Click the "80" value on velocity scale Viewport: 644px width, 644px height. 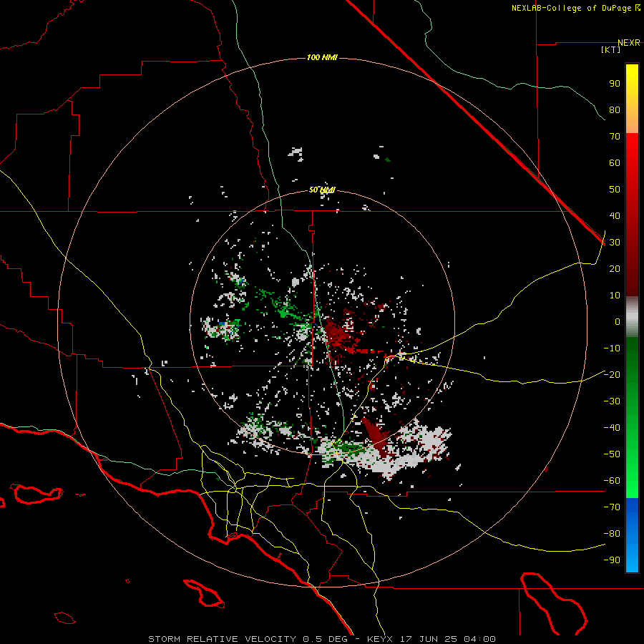point(615,110)
